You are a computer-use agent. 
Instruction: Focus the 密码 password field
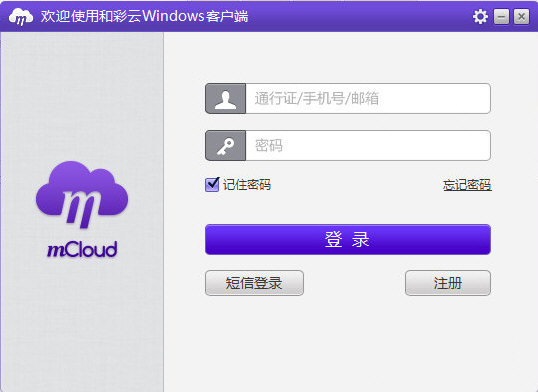tap(368, 146)
